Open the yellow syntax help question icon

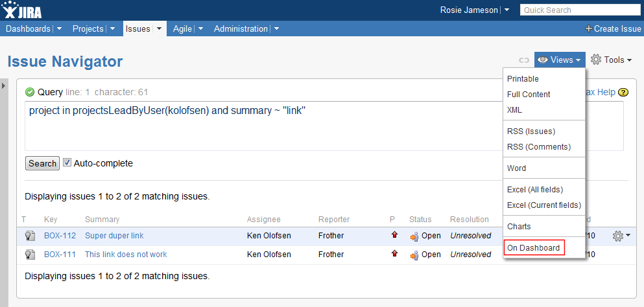(x=623, y=93)
